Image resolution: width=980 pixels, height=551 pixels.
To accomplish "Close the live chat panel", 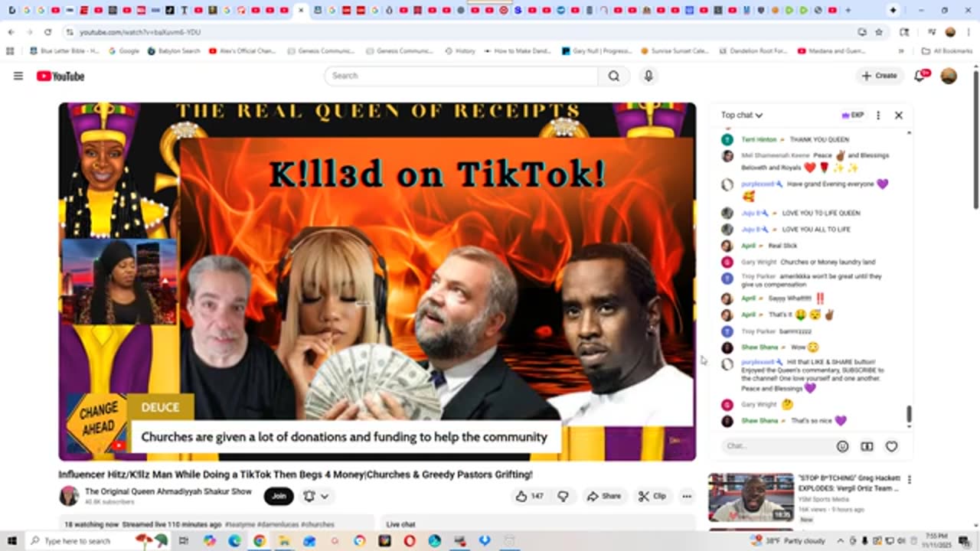I will (x=899, y=115).
